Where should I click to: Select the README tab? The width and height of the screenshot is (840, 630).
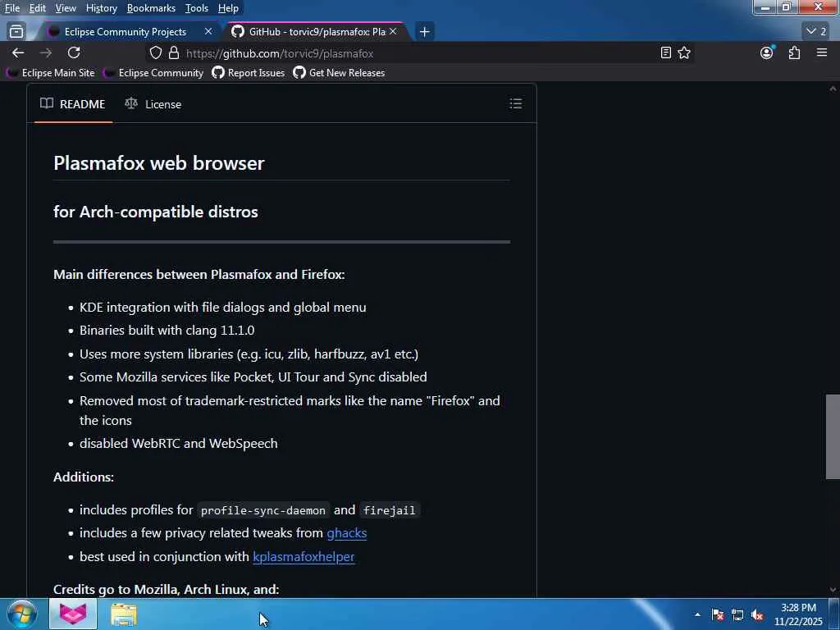(x=73, y=104)
